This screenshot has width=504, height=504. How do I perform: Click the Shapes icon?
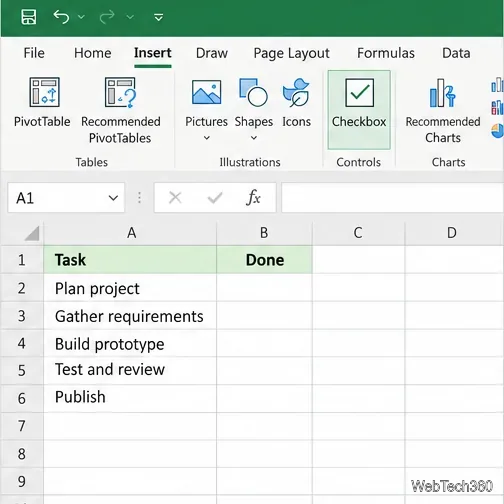pyautogui.click(x=254, y=92)
